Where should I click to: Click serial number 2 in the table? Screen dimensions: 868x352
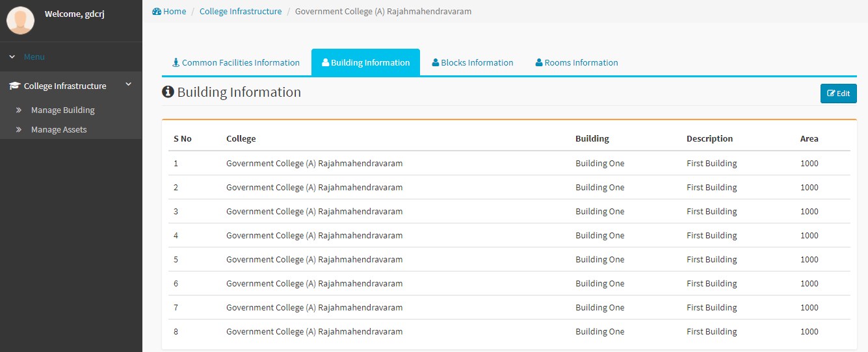coord(176,188)
